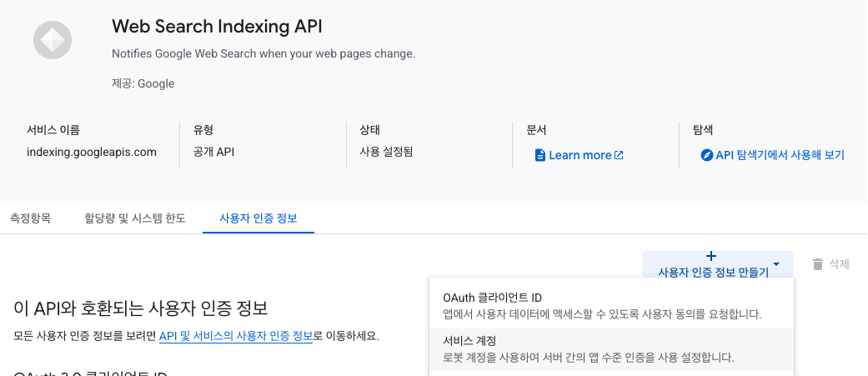Click the Notifies Google Web Search description text
The image size is (868, 376).
pyautogui.click(x=263, y=54)
